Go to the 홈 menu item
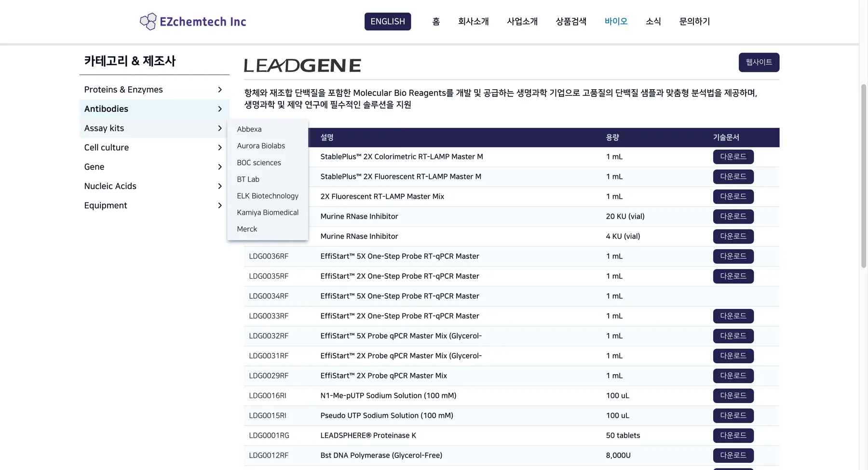This screenshot has width=868, height=470. point(436,21)
